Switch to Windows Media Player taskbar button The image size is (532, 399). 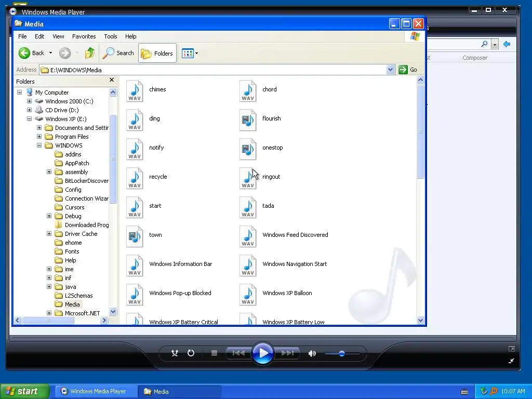point(95,391)
